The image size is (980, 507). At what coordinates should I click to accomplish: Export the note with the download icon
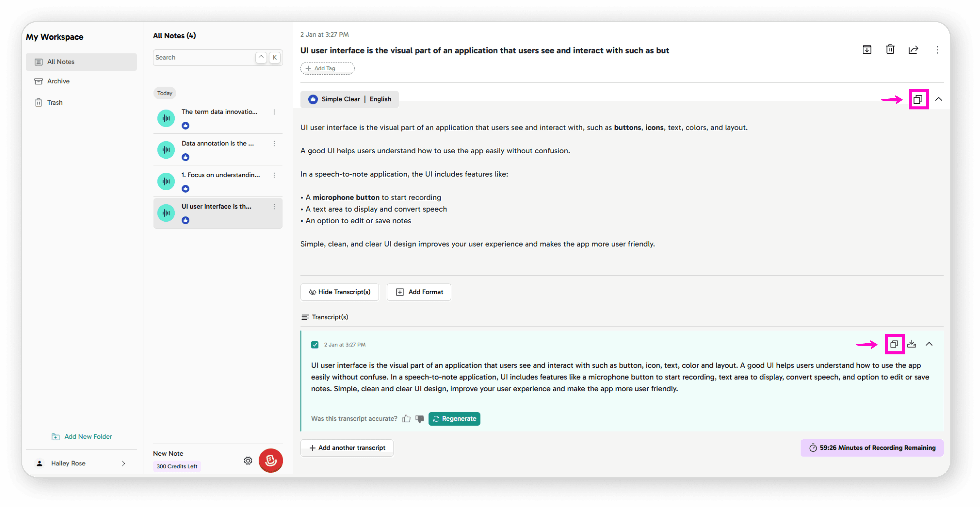pyautogui.click(x=867, y=49)
